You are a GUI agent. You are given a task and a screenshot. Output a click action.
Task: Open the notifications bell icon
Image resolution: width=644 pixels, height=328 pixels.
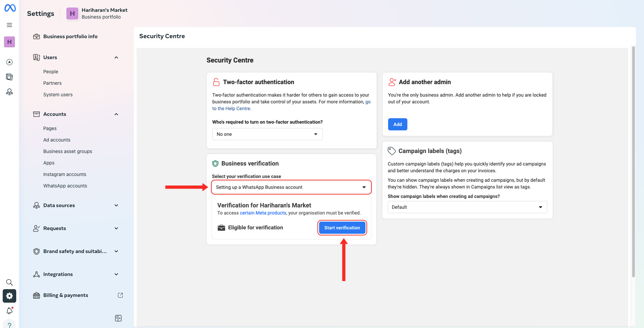coord(9,310)
